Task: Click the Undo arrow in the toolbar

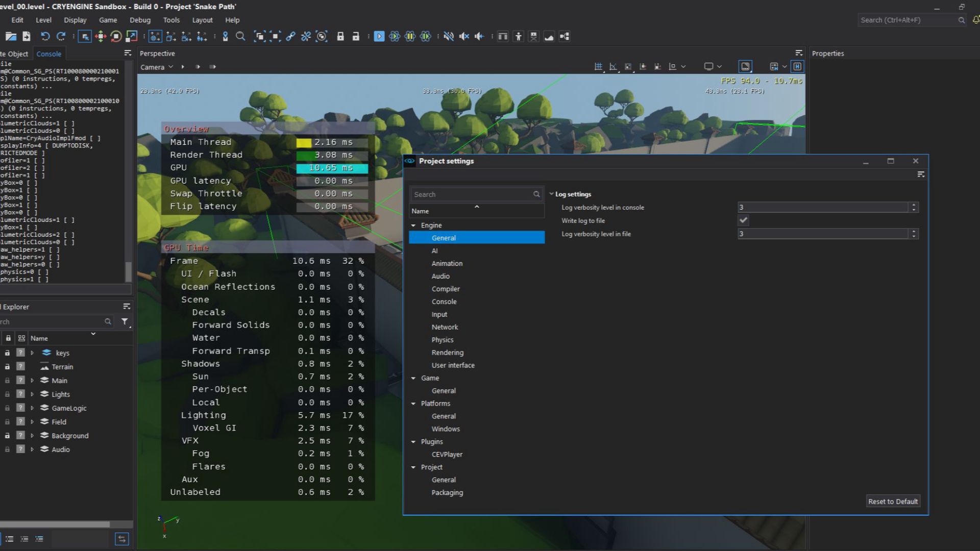Action: click(45, 36)
